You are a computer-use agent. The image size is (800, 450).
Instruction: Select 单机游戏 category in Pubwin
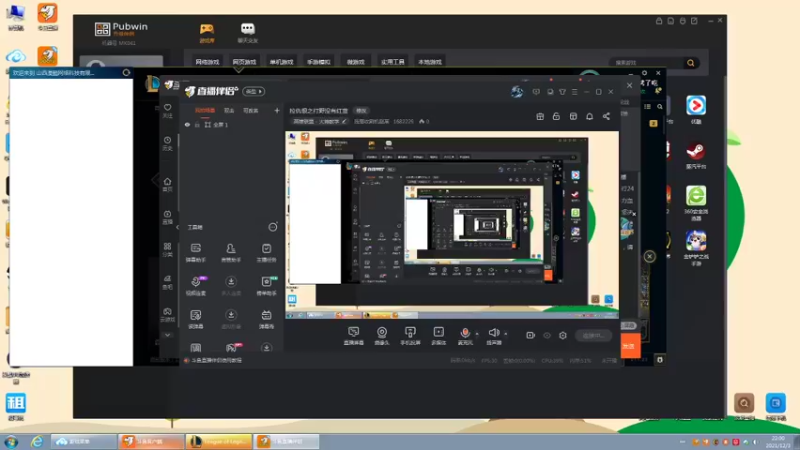tap(282, 62)
